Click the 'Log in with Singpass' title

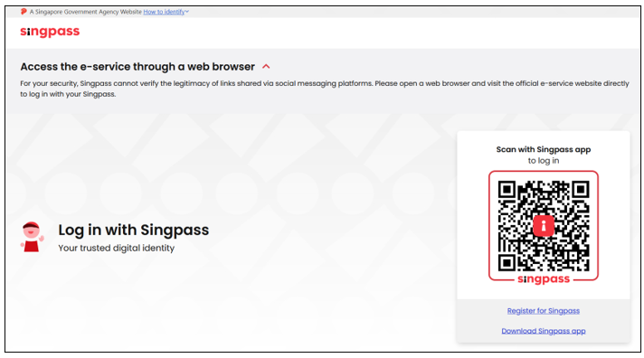pos(134,230)
